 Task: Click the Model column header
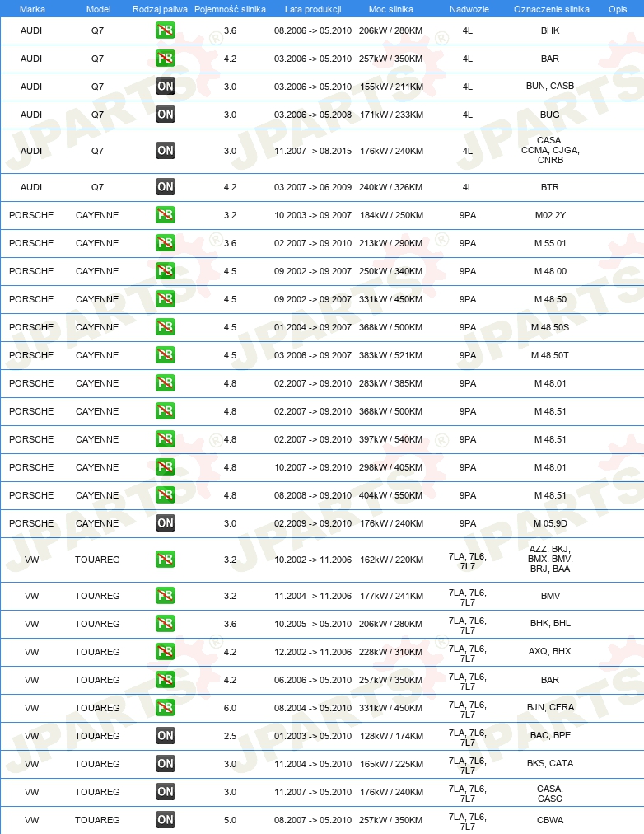(98, 9)
